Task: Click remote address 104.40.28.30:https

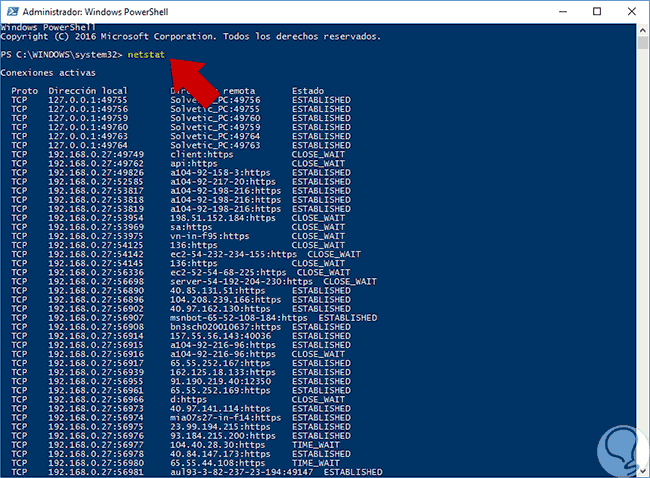Action: click(218, 446)
